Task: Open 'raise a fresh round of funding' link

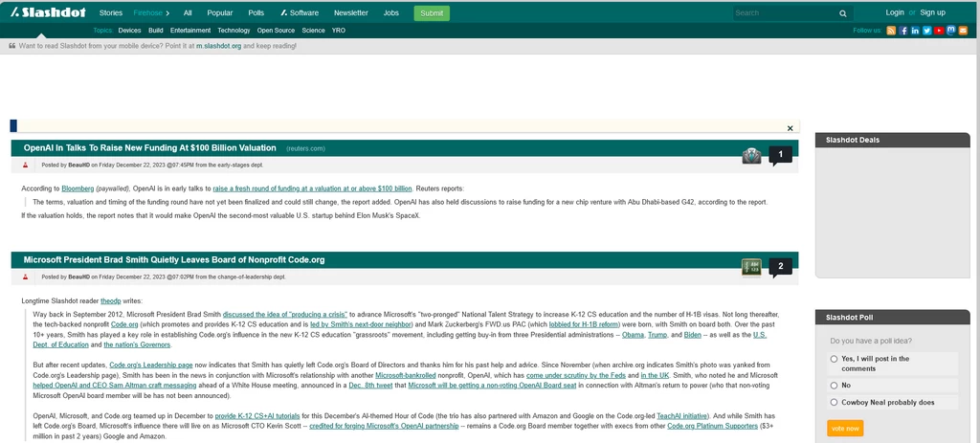Action: (313, 188)
